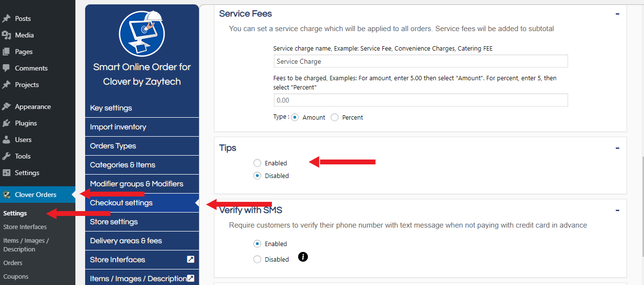Open Store settings tab
The width and height of the screenshot is (644, 285).
(x=142, y=222)
